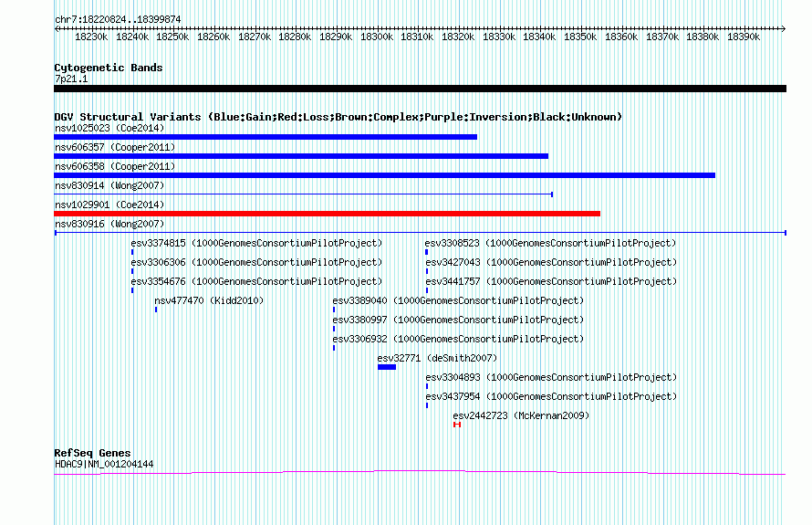Click the 18230k ruler tick label

tap(91, 37)
